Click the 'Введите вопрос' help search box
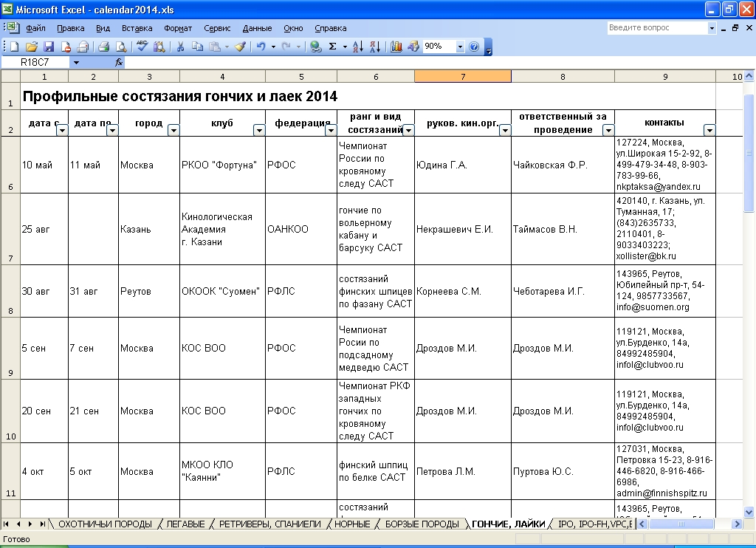The image size is (756, 548). [x=656, y=28]
